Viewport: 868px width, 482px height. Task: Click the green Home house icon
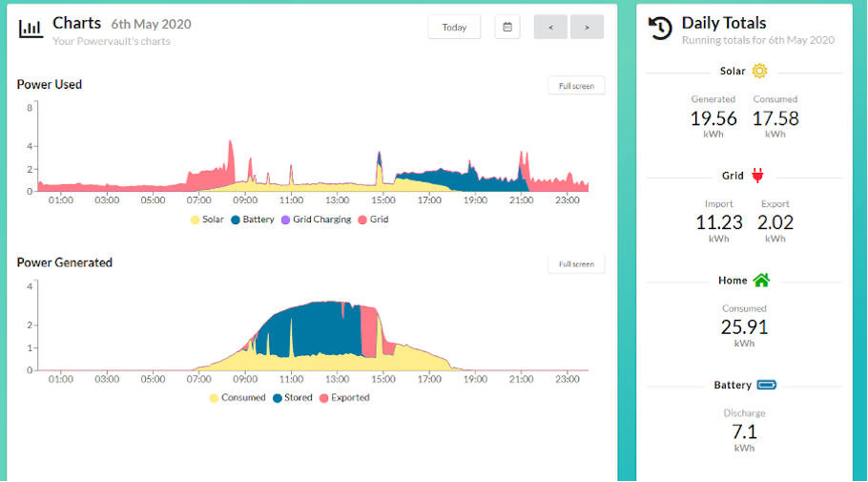pos(761,281)
